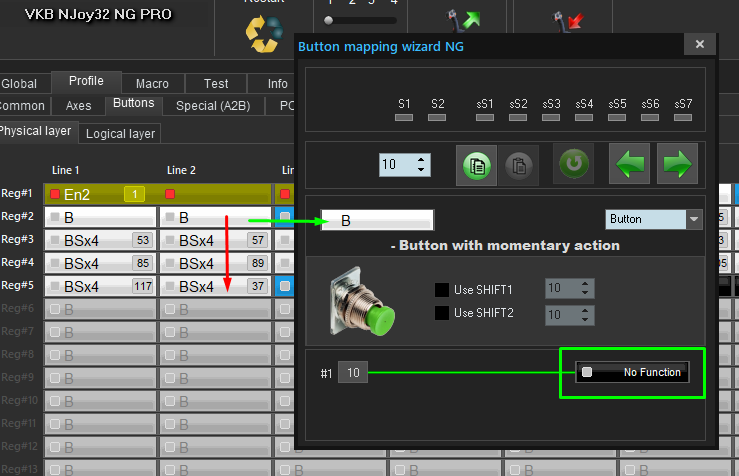Go to previous button with left arrow

point(630,164)
